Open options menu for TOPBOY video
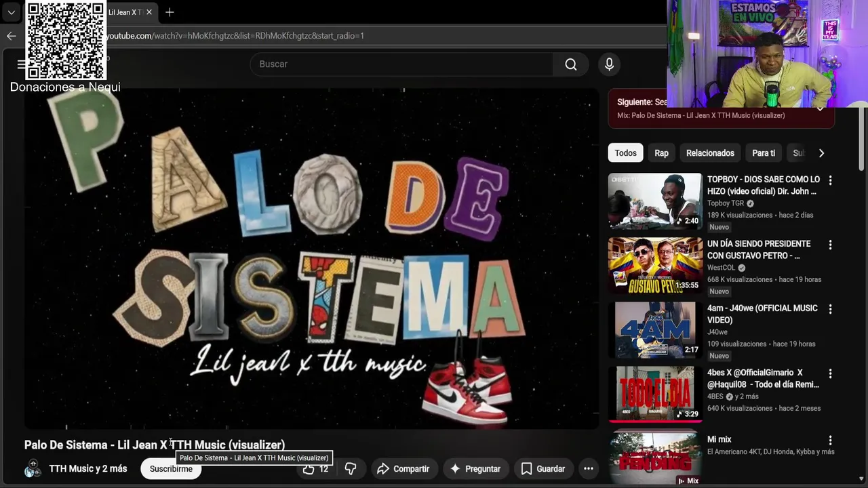 (830, 180)
